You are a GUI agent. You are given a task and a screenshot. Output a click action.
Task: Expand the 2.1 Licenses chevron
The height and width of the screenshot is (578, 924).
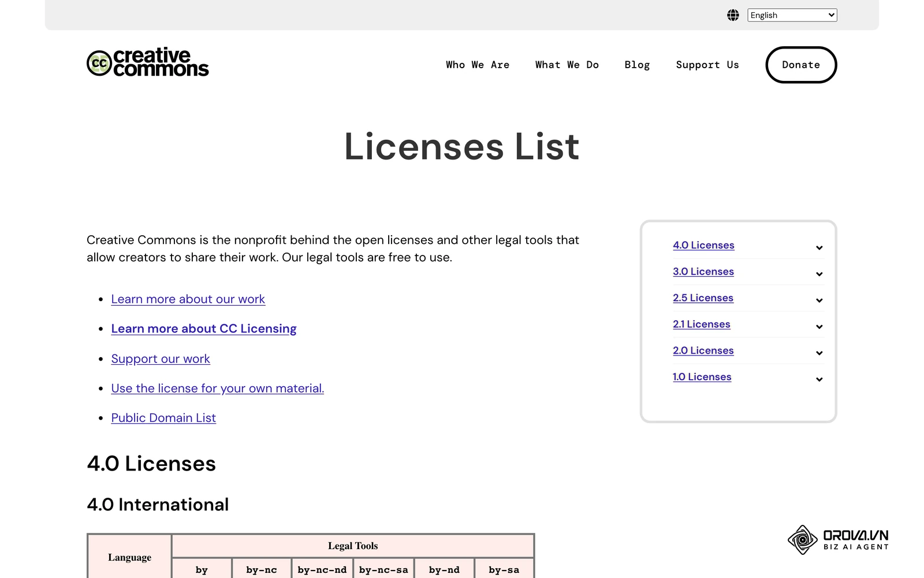819,327
